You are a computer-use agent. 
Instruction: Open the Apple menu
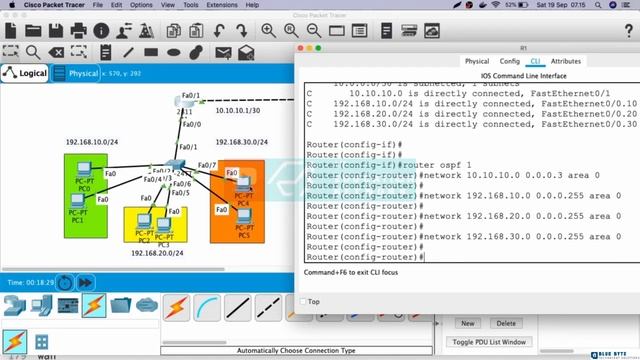(x=12, y=5)
